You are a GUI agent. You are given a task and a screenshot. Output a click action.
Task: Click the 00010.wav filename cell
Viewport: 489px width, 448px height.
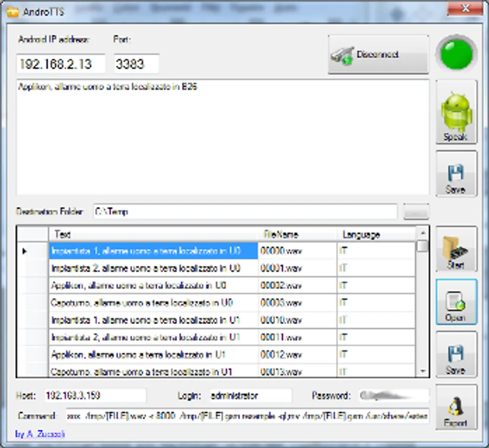tap(297, 320)
